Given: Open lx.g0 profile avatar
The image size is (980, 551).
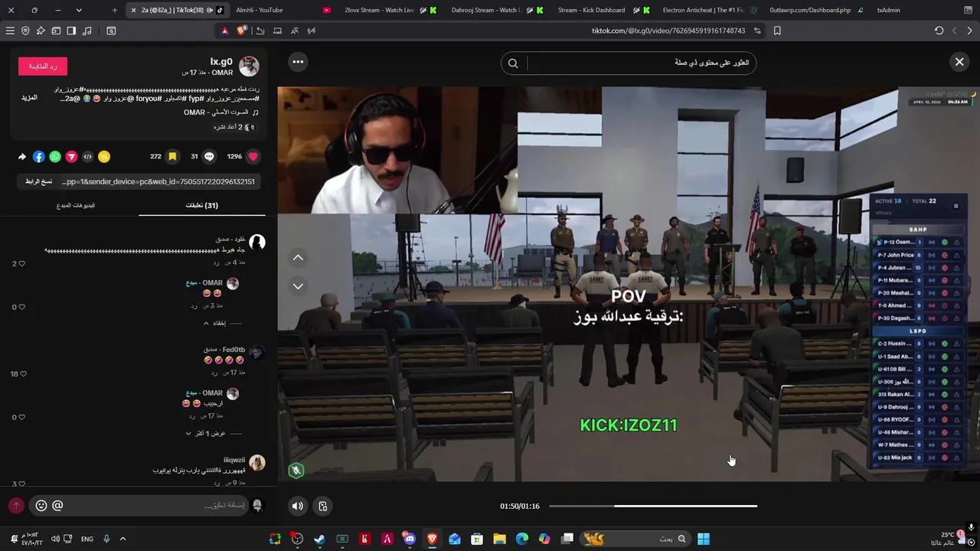Looking at the screenshot, I should [x=249, y=66].
